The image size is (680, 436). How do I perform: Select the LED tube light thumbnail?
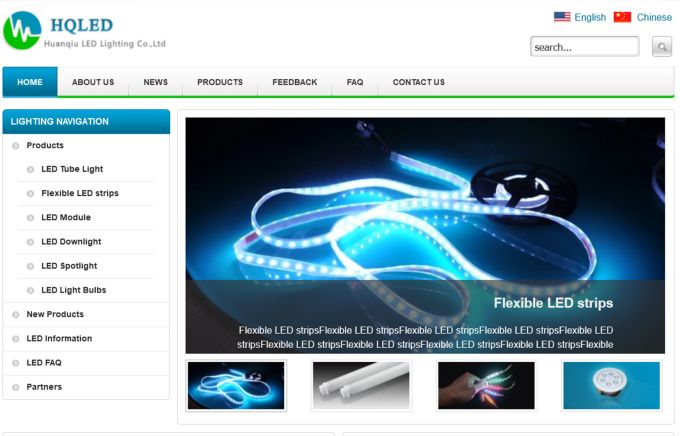click(x=361, y=385)
